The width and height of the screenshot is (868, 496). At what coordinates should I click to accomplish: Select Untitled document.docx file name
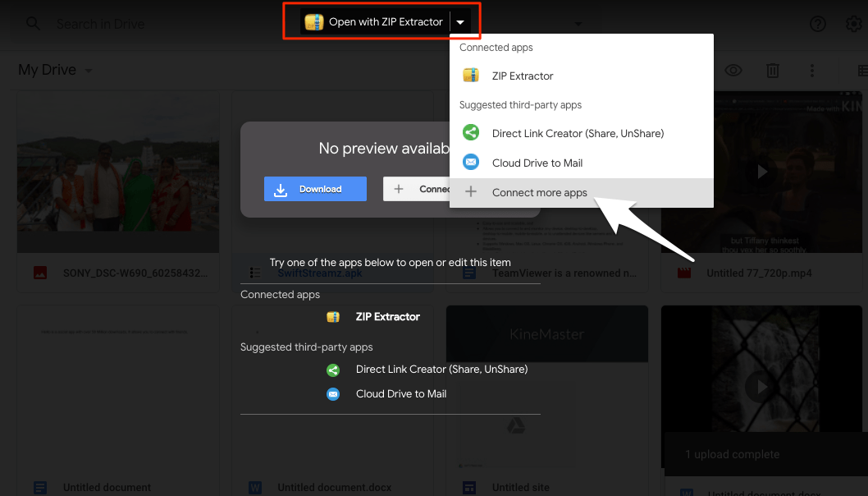[x=335, y=488]
